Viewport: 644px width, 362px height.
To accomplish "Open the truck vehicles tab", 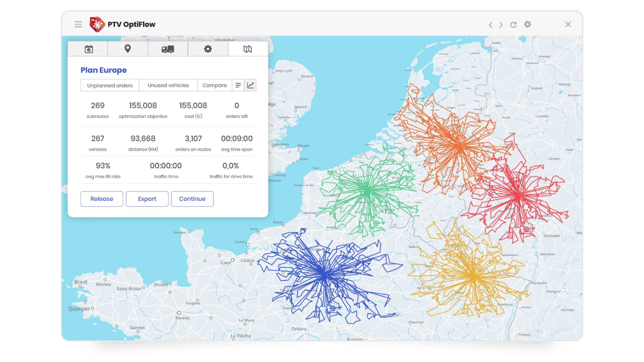I will tap(168, 49).
